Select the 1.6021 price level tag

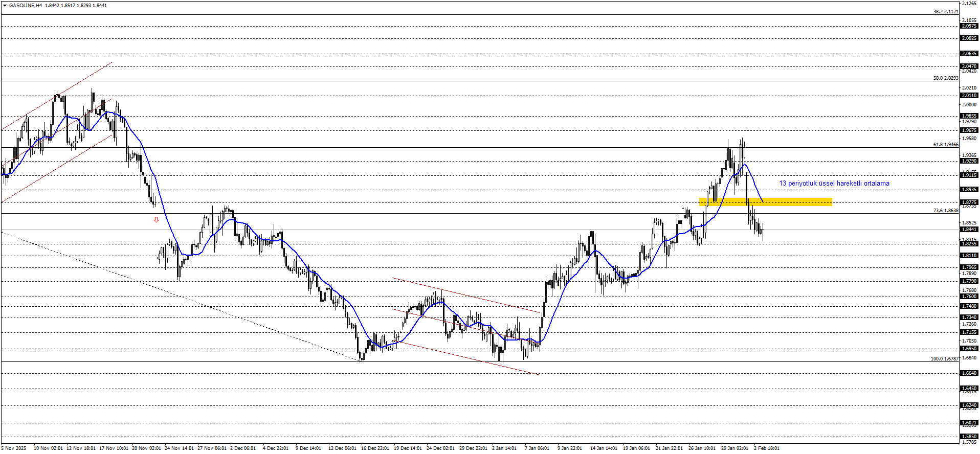[x=969, y=423]
